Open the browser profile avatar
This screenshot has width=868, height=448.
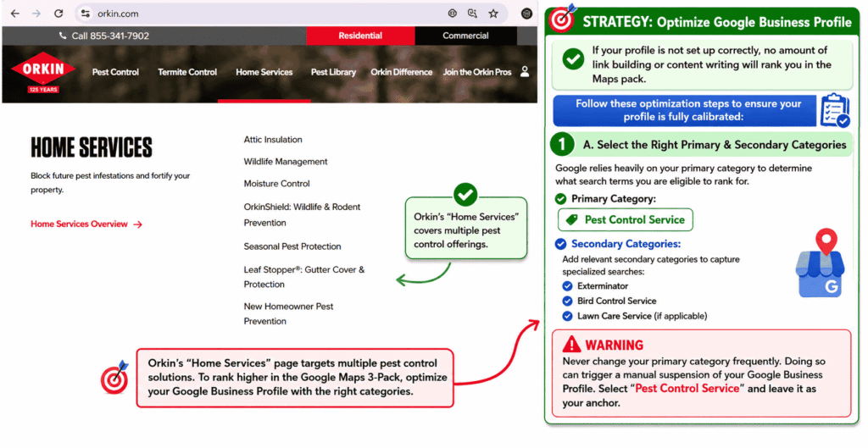pos(526,14)
